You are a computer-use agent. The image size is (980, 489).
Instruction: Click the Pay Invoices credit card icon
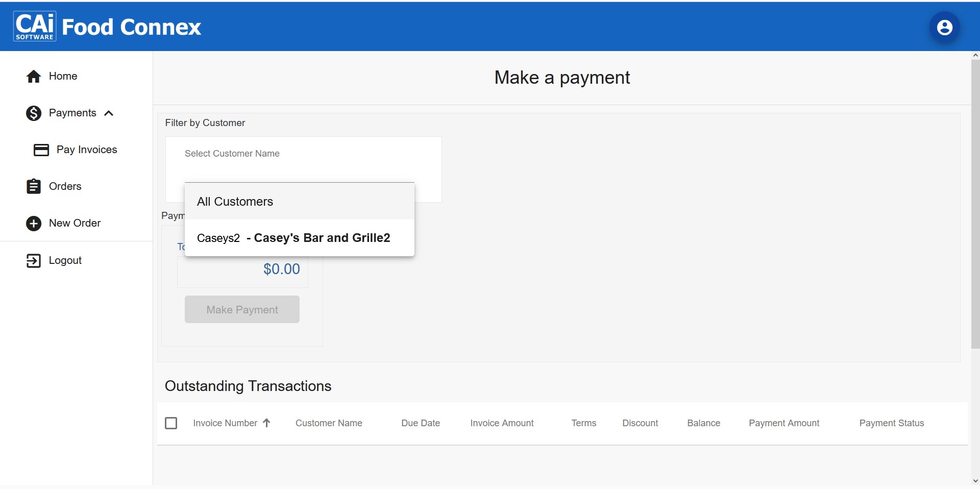click(41, 150)
